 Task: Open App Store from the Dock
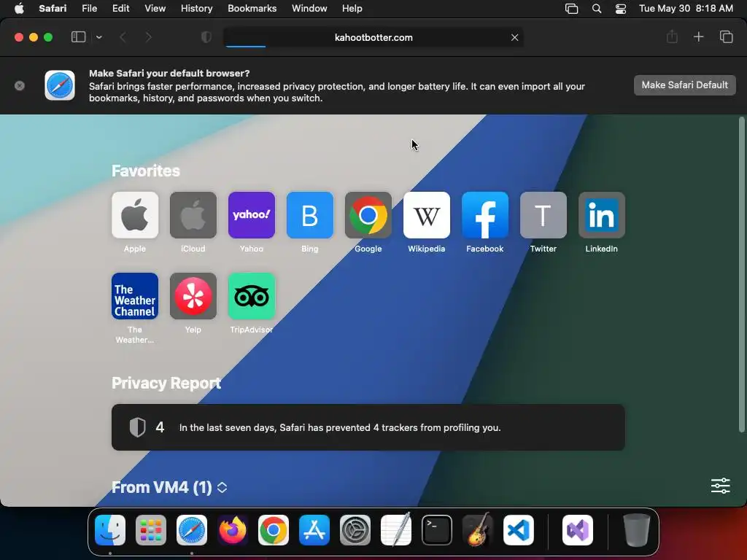314,530
